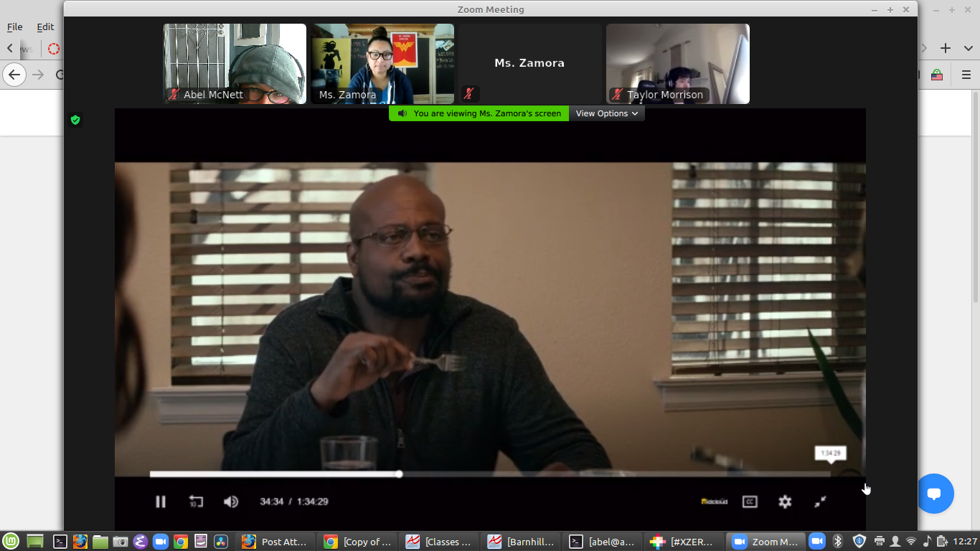Open the Edit menu in browser window

tap(45, 27)
